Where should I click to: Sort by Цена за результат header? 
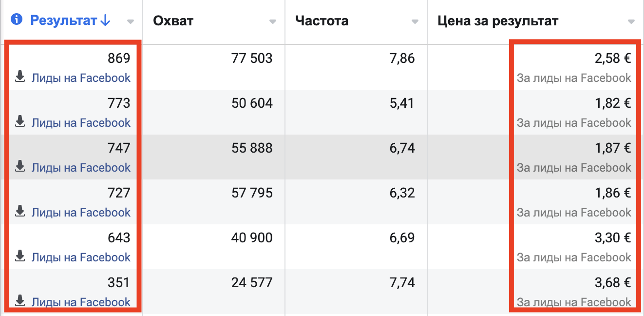[498, 21]
